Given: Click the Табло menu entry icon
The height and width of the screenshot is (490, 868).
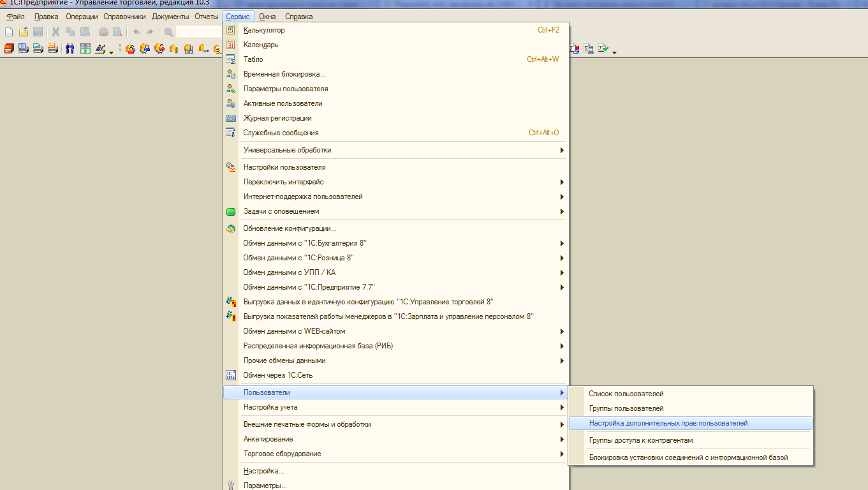Looking at the screenshot, I should point(231,59).
